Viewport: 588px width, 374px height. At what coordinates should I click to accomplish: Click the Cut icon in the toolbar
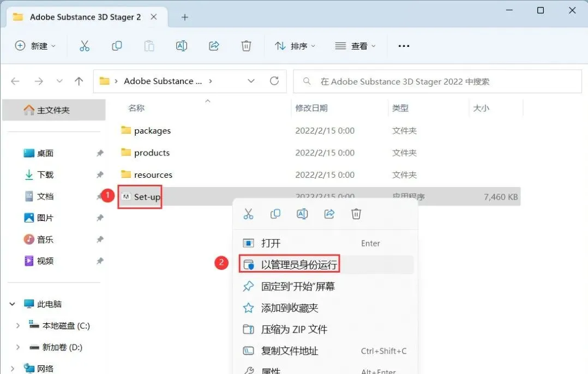click(x=85, y=46)
